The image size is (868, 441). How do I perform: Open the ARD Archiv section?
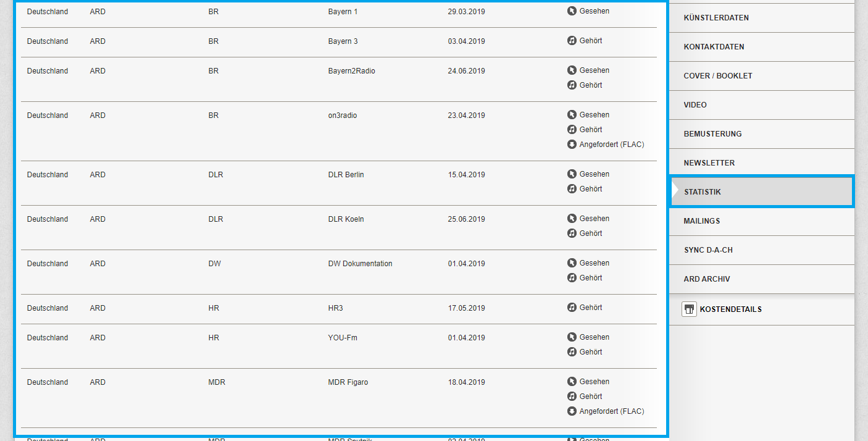pos(761,279)
